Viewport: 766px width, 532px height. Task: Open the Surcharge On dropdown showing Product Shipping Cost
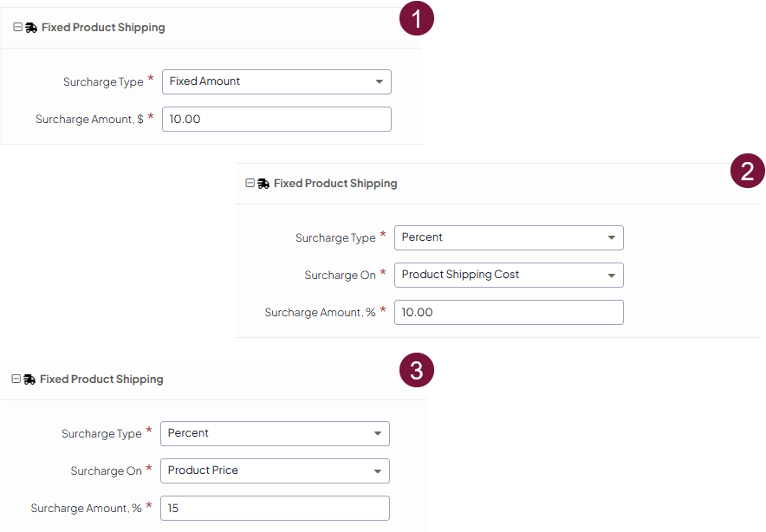(x=509, y=275)
